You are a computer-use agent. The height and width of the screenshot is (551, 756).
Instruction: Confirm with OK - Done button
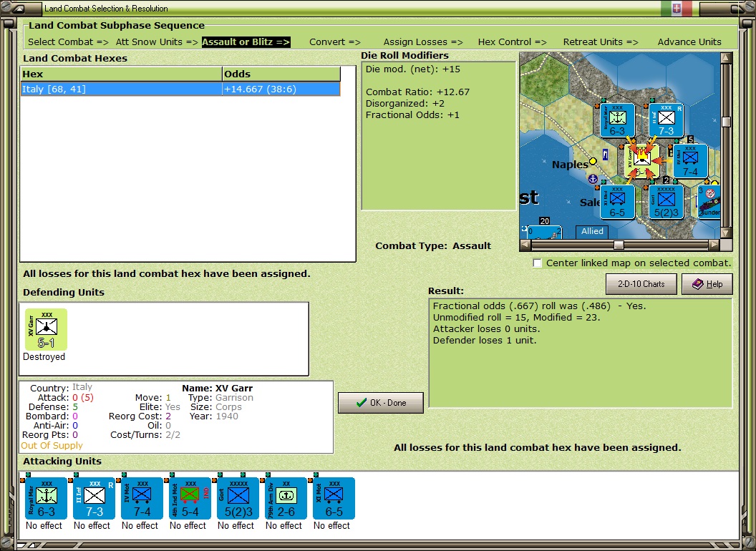pyautogui.click(x=380, y=403)
